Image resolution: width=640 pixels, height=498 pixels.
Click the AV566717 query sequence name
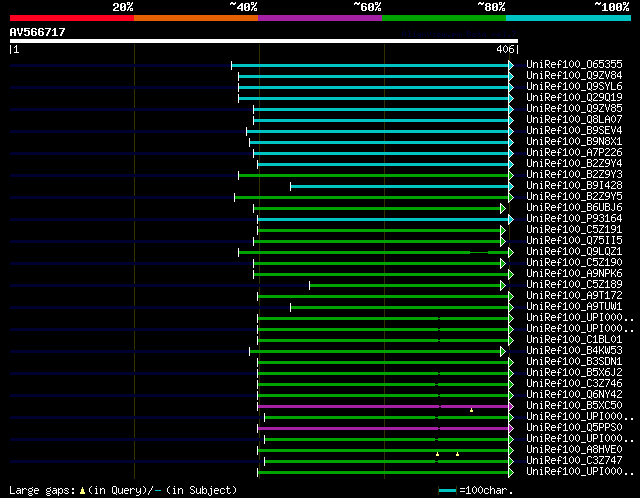(x=38, y=32)
